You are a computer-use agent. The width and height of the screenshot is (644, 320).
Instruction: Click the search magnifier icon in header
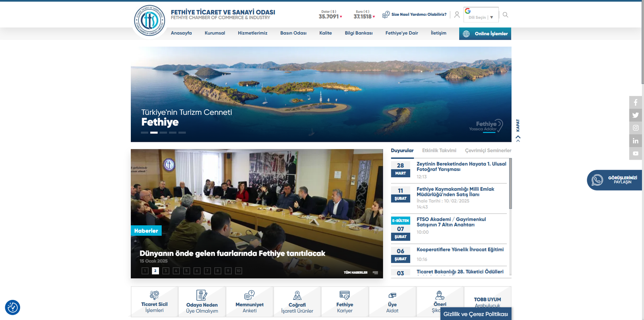pyautogui.click(x=506, y=15)
